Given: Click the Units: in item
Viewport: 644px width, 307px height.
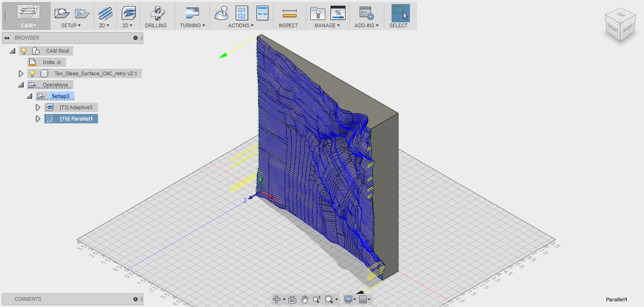Looking at the screenshot, I should (x=52, y=62).
